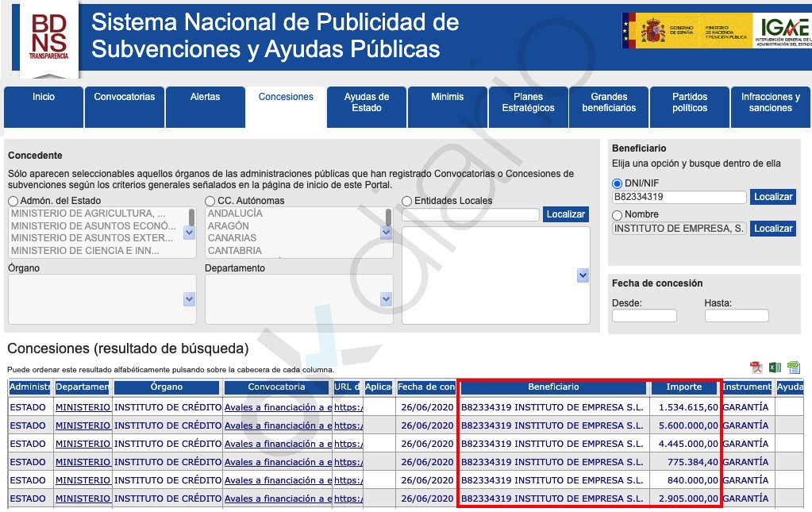
Task: Expand the ministries list arrow
Action: 190,233
